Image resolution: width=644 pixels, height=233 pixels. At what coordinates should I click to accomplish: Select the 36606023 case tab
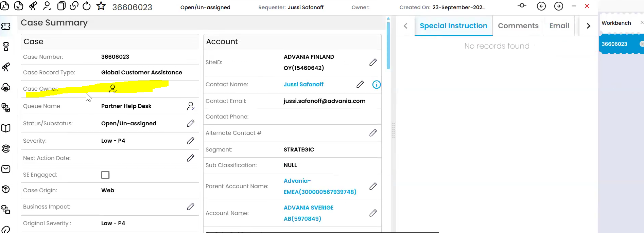pyautogui.click(x=614, y=44)
